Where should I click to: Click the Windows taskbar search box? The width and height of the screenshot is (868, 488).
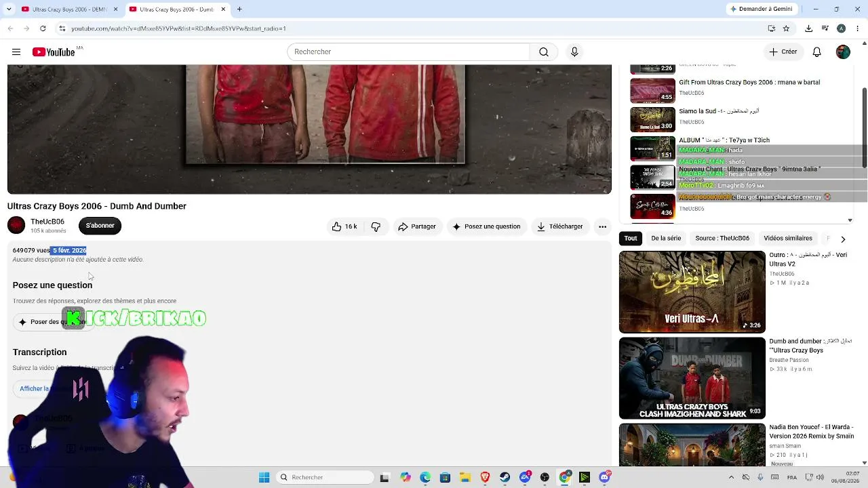(325, 477)
